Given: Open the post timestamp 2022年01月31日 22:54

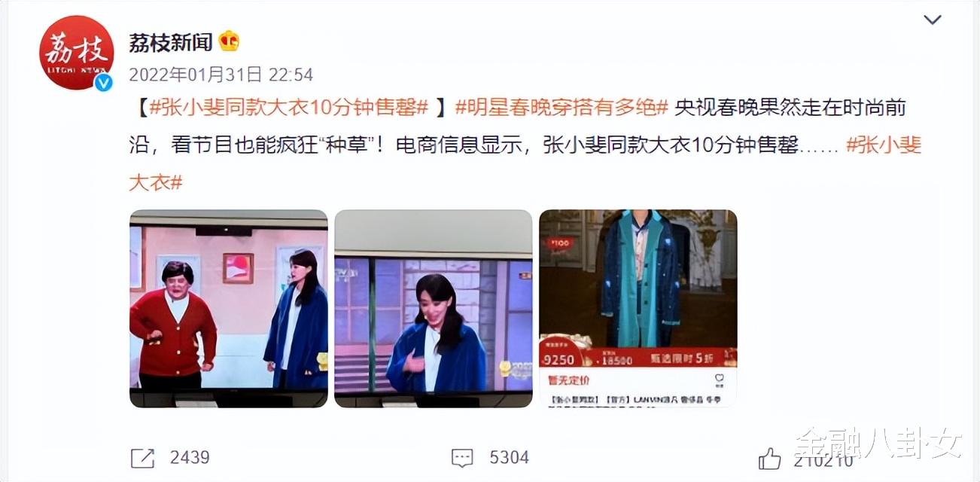Looking at the screenshot, I should click(x=221, y=75).
